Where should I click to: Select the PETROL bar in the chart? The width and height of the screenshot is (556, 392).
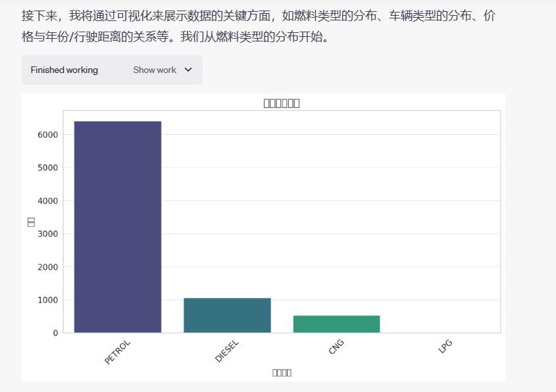coord(118,227)
